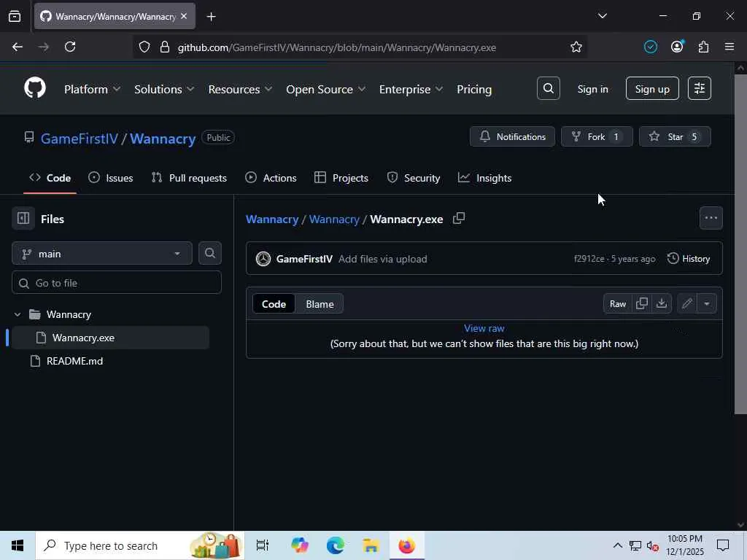Screen dimensions: 747x560
Task: Open the Firefox hamburger application menu
Action: pos(729,47)
